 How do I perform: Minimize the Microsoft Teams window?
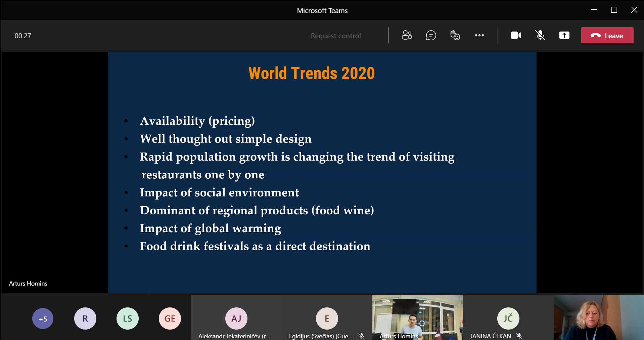[x=594, y=10]
